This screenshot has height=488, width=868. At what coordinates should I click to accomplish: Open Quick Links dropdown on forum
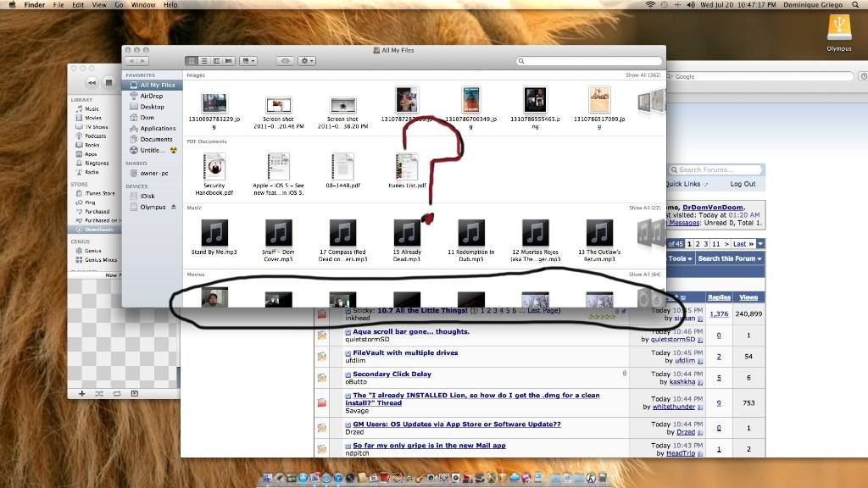point(687,184)
